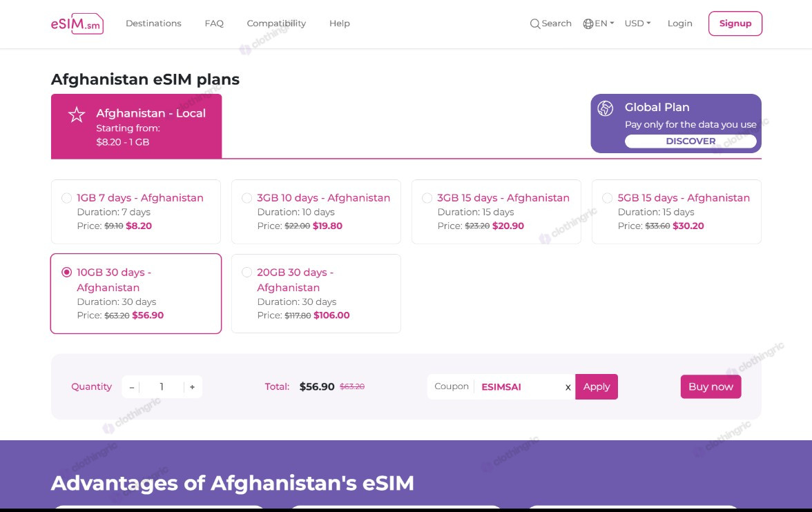This screenshot has height=512, width=812.
Task: Click the $30.20 price text
Action: point(688,226)
